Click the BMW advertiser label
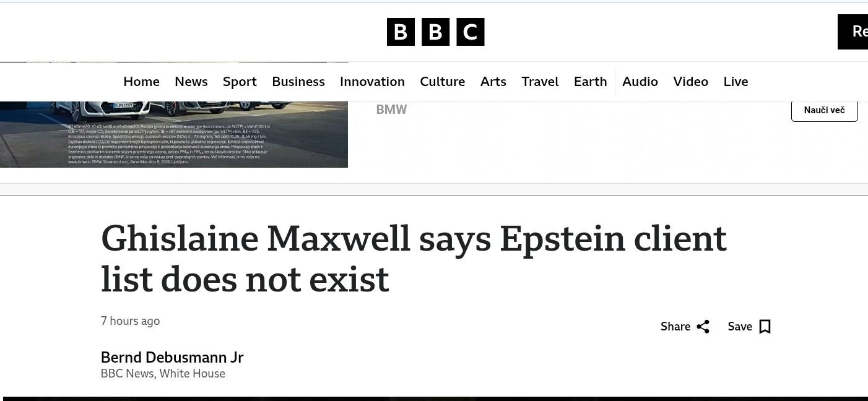Viewport: 868px width, 401px height. pos(391,110)
